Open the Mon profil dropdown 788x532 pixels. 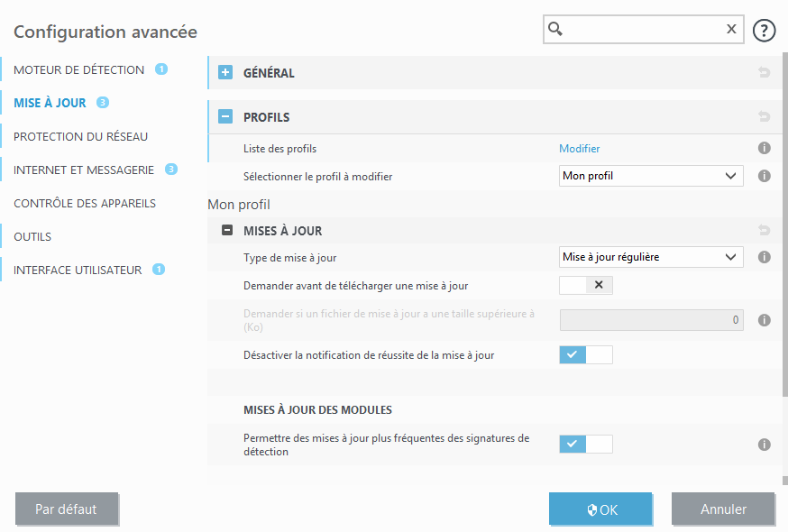[651, 177]
